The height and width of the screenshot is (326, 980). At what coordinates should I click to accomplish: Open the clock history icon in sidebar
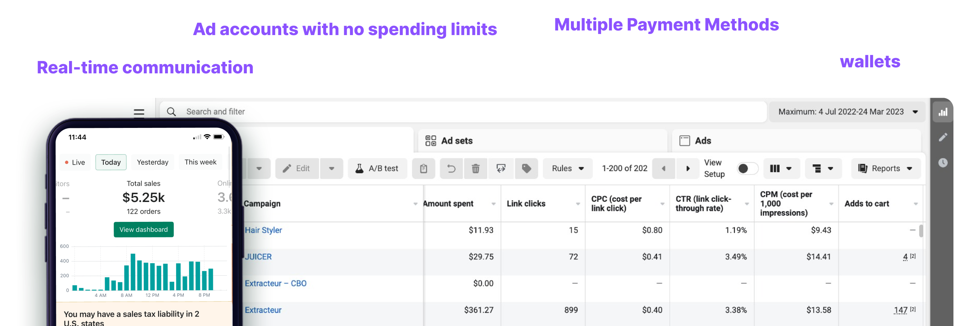pyautogui.click(x=942, y=163)
